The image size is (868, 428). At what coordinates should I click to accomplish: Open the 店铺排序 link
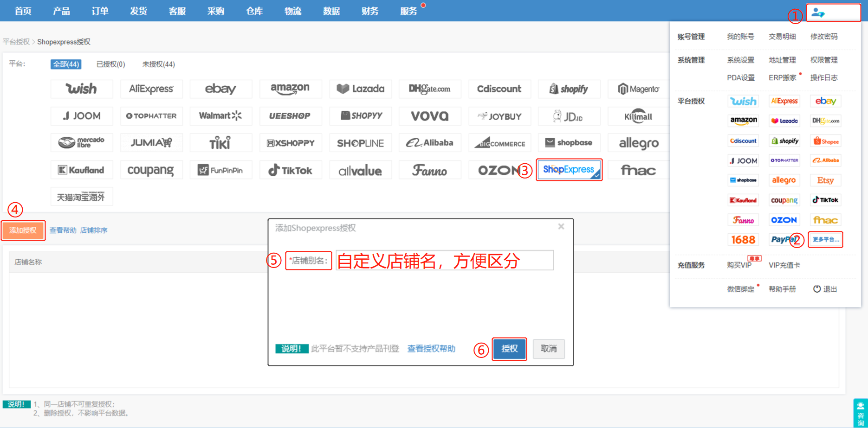point(94,230)
